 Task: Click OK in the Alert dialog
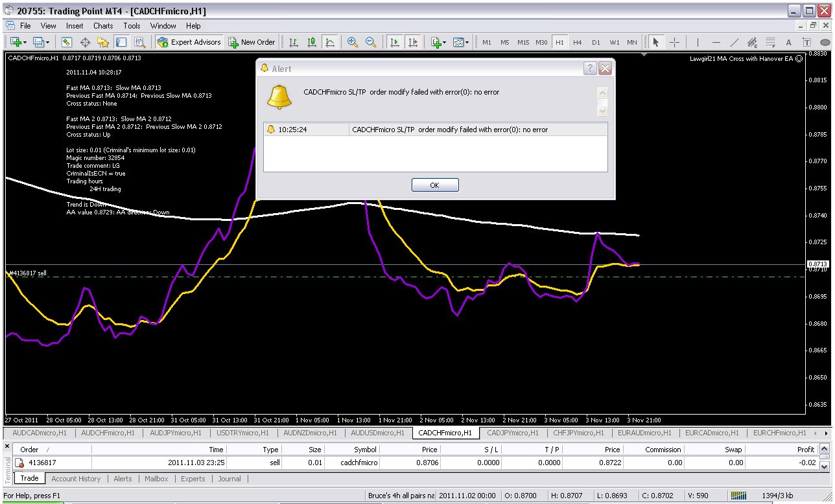pyautogui.click(x=435, y=185)
